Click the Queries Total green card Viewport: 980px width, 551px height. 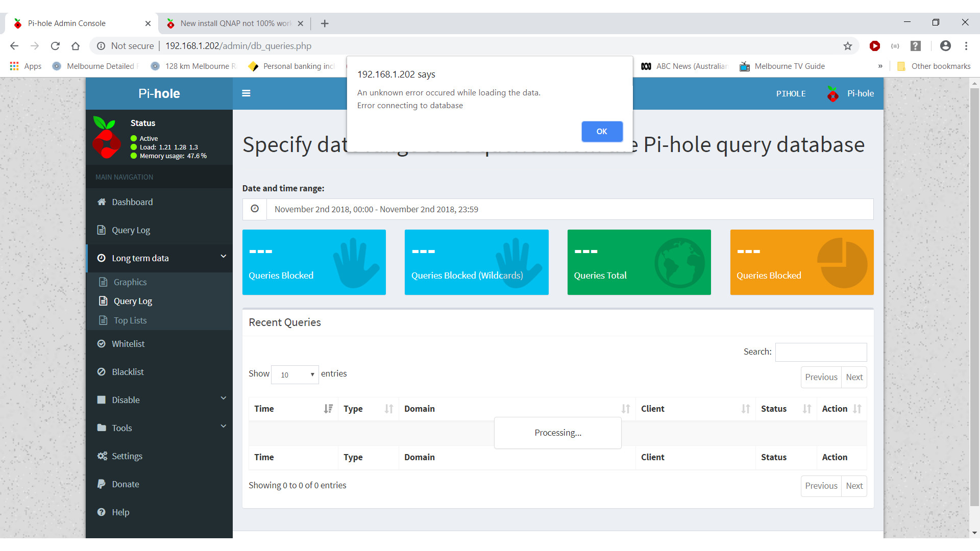[x=639, y=262]
